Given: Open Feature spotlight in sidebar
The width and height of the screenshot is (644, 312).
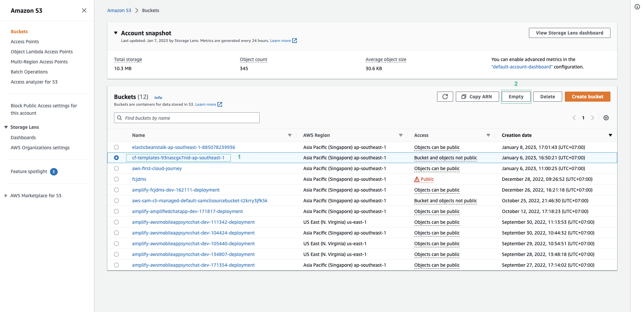Looking at the screenshot, I should pos(29,171).
